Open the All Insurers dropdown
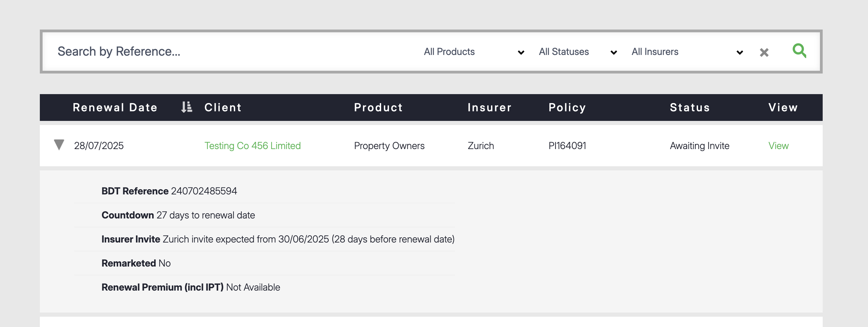This screenshot has height=327, width=868. pyautogui.click(x=687, y=52)
